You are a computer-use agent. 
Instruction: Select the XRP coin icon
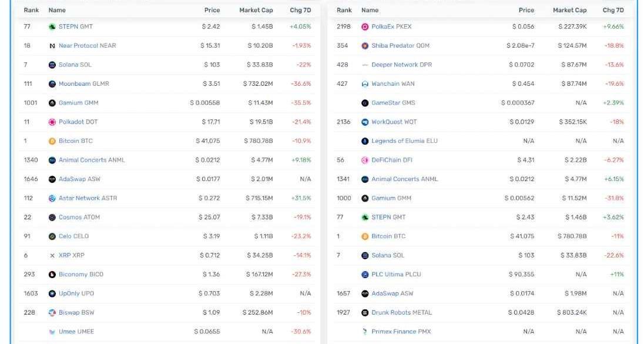52,256
